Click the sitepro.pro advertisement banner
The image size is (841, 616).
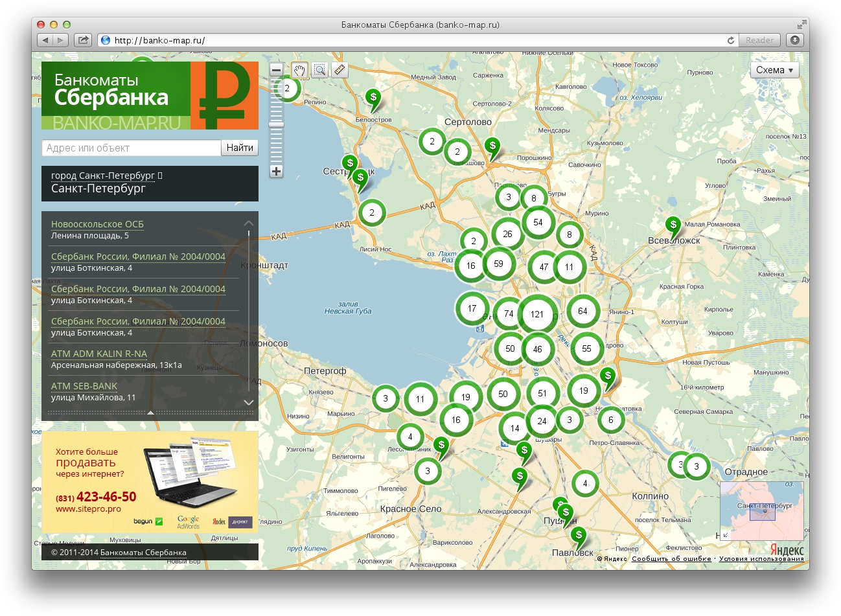tap(150, 483)
